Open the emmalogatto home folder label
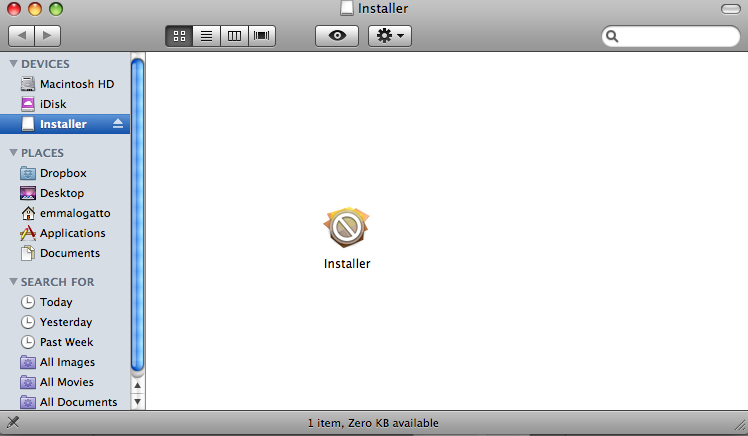 (75, 213)
